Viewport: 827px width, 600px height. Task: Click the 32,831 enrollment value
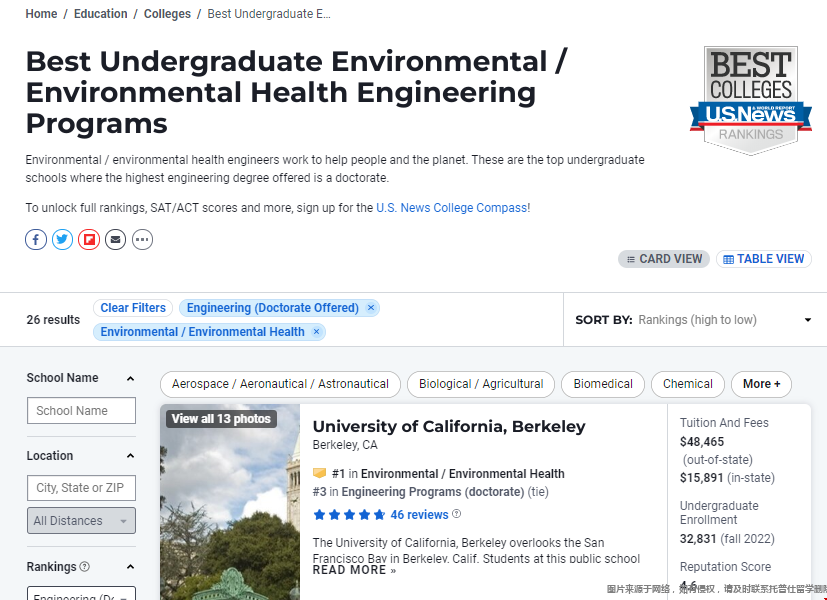pyautogui.click(x=698, y=539)
